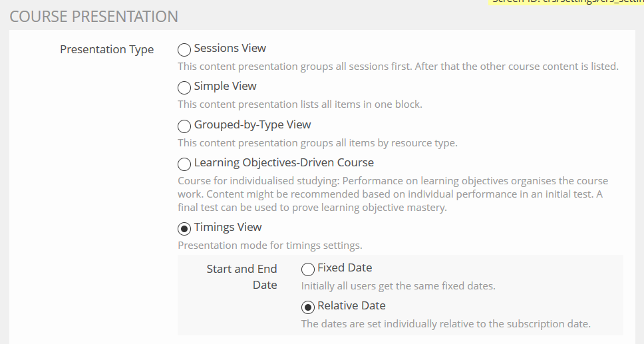Click the Start and End Date label
This screenshot has width=644, height=344.
(x=241, y=276)
